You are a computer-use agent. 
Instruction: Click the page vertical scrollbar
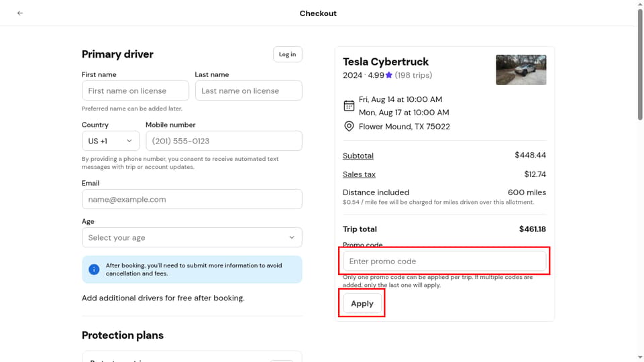point(640,64)
